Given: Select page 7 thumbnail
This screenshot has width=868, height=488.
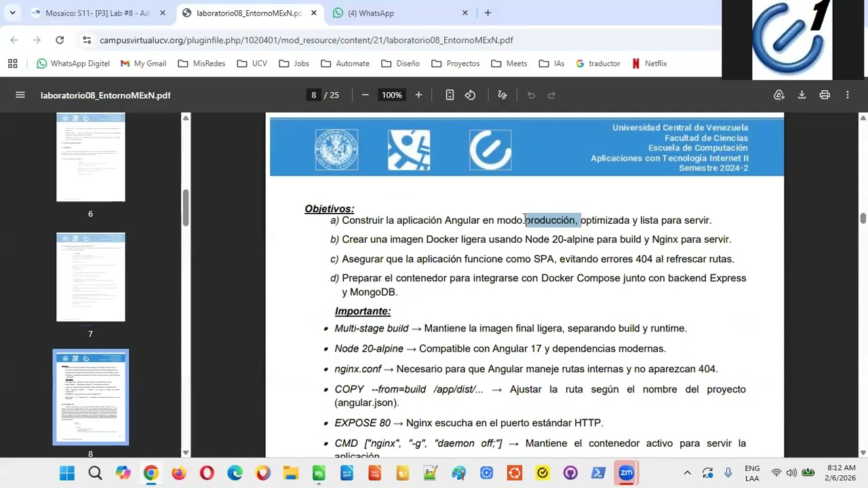Looking at the screenshot, I should click(91, 277).
